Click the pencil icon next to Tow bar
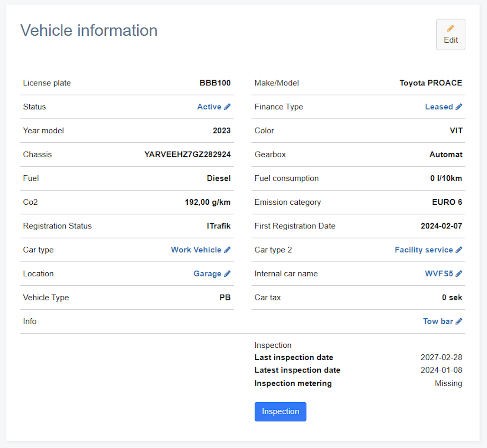 pyautogui.click(x=459, y=321)
